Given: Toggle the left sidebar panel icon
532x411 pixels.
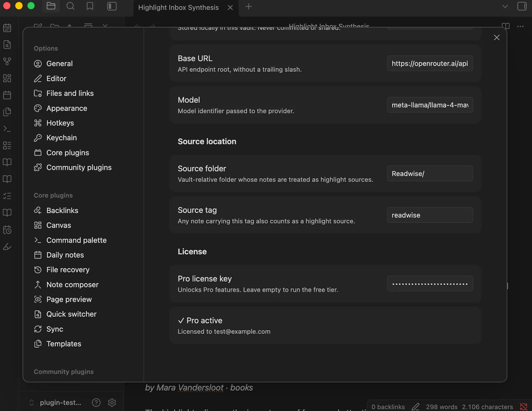Looking at the screenshot, I should pyautogui.click(x=112, y=6).
